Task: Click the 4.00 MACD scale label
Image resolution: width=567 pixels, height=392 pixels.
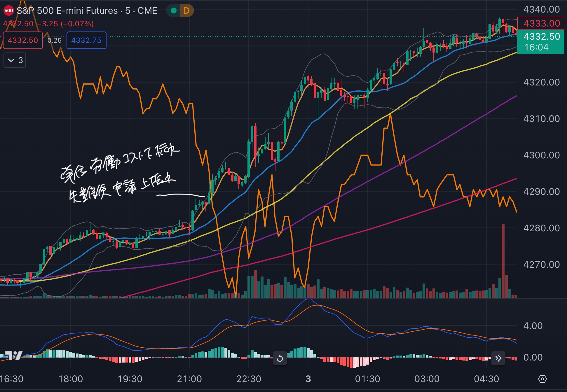Action: click(533, 326)
